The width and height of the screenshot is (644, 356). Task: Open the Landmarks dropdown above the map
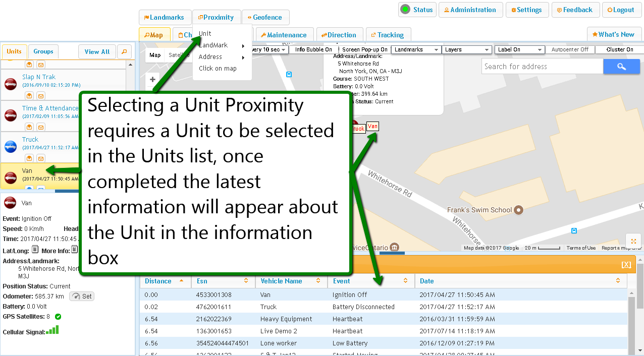416,49
